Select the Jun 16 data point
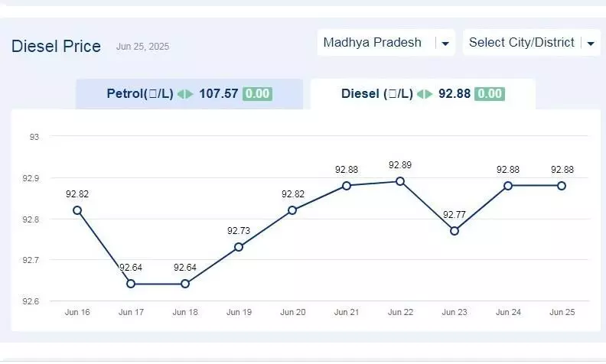Image resolution: width=606 pixels, height=364 pixels. click(77, 210)
